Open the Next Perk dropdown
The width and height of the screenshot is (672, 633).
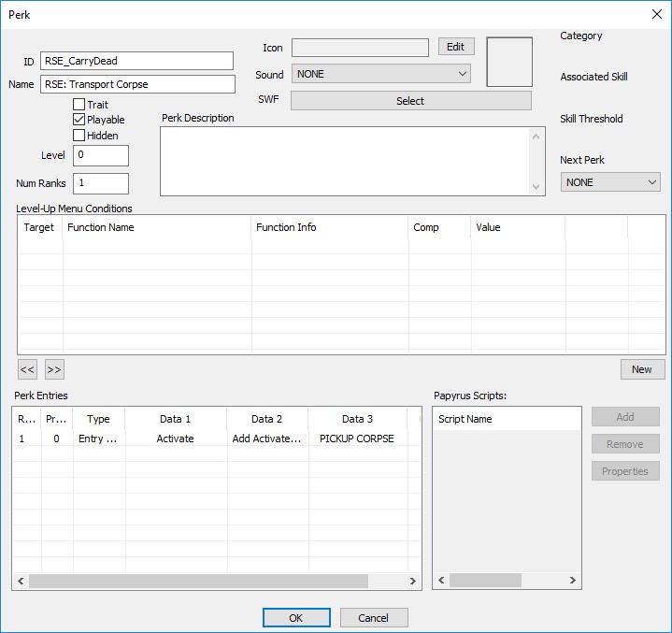[610, 182]
